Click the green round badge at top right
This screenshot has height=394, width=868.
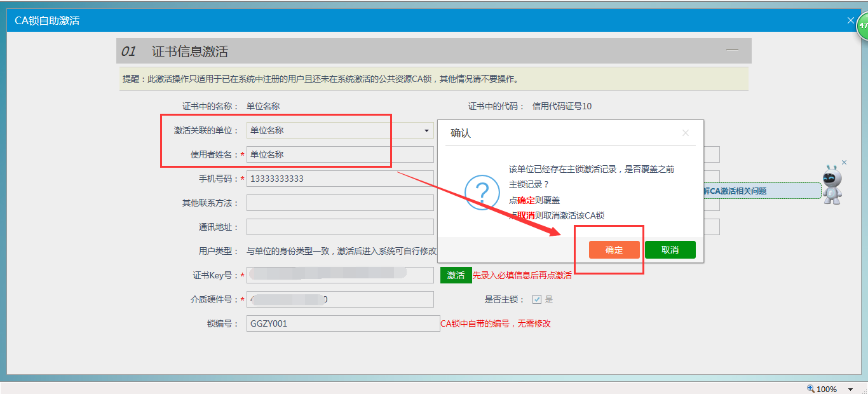coord(863,25)
